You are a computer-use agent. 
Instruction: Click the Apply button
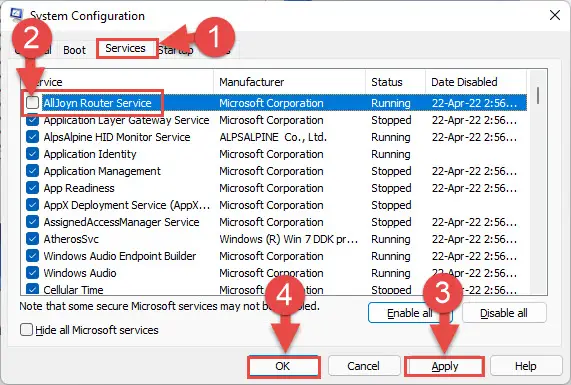(445, 366)
